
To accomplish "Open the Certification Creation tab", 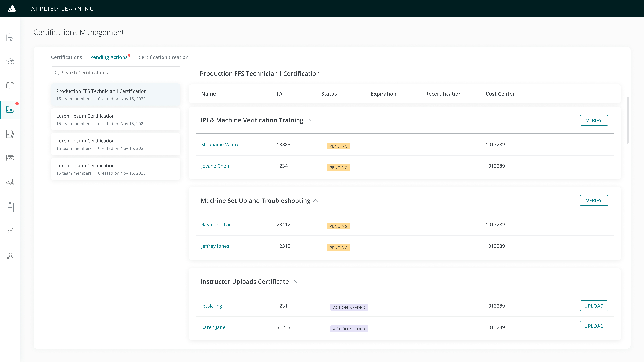I will tap(163, 57).
